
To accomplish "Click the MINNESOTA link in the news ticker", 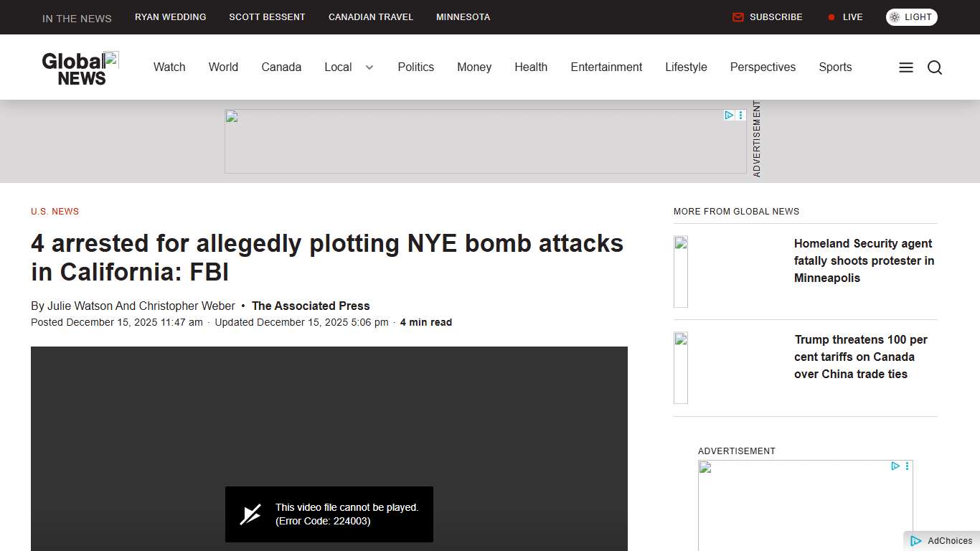I will point(463,17).
